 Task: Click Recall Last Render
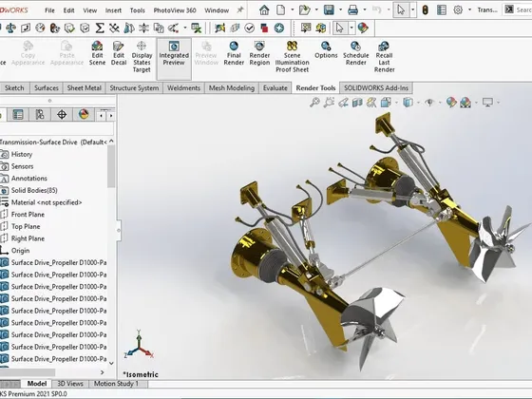(x=384, y=57)
